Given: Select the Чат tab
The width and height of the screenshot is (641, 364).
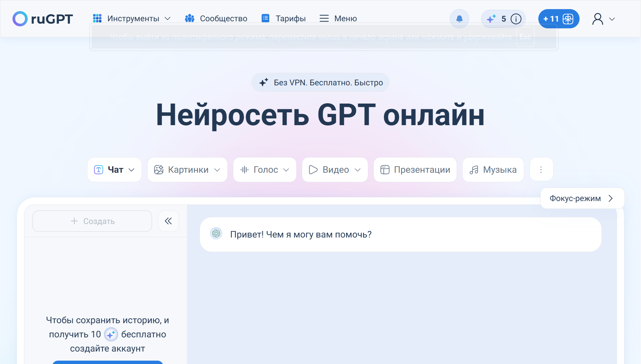Looking at the screenshot, I should point(114,170).
